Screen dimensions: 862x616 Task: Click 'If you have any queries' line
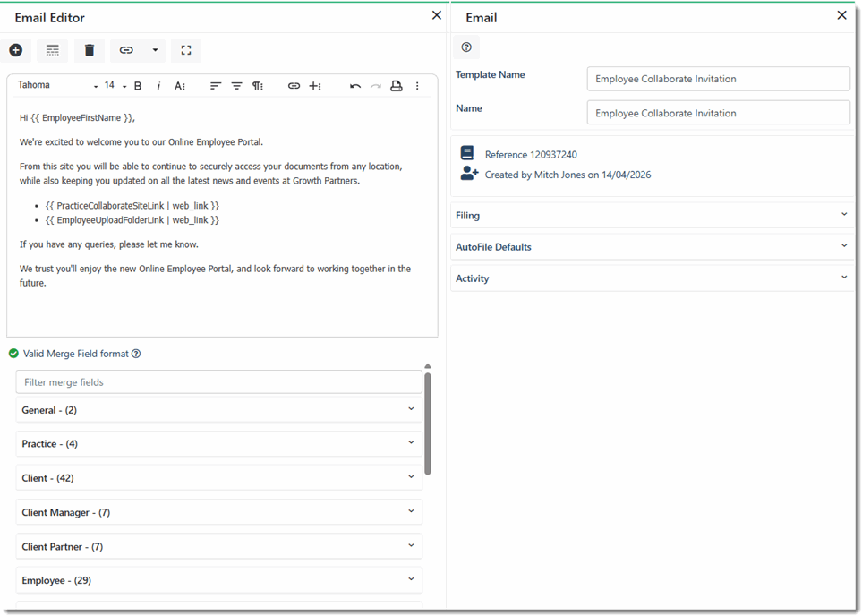pos(109,244)
